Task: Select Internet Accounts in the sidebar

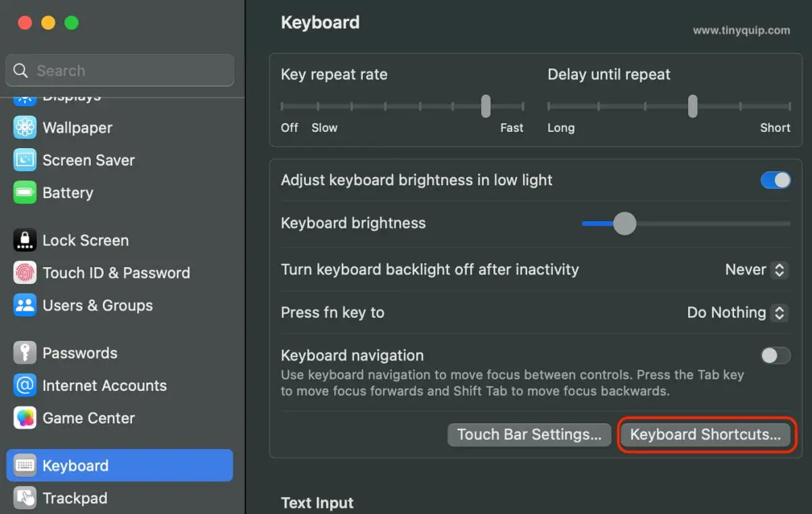Action: coord(104,385)
